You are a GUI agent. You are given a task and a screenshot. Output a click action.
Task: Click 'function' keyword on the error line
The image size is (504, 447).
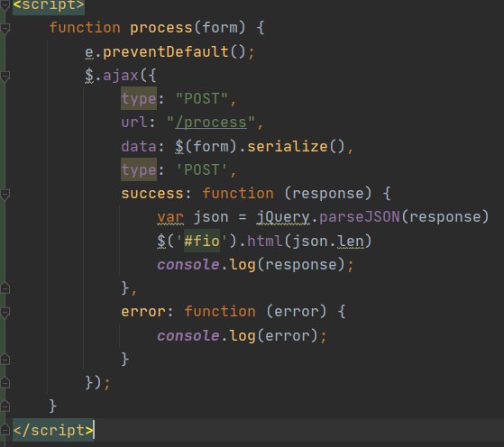pyautogui.click(x=219, y=312)
